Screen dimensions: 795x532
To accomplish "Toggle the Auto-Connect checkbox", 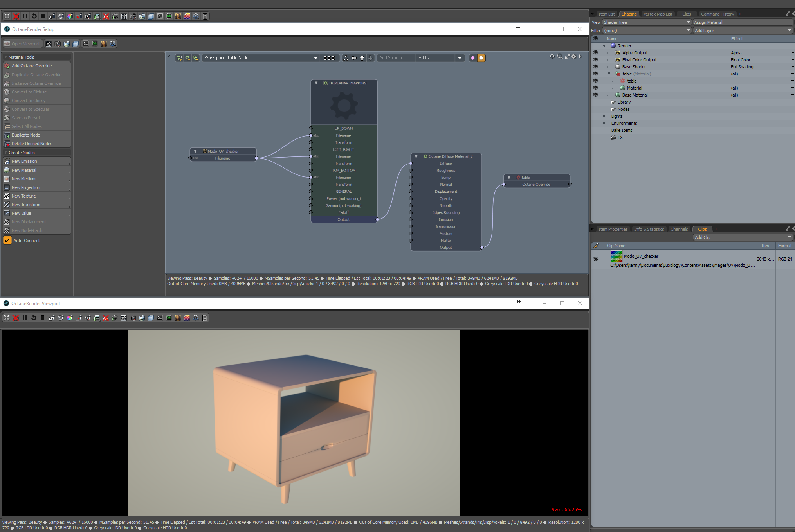I will 7,241.
